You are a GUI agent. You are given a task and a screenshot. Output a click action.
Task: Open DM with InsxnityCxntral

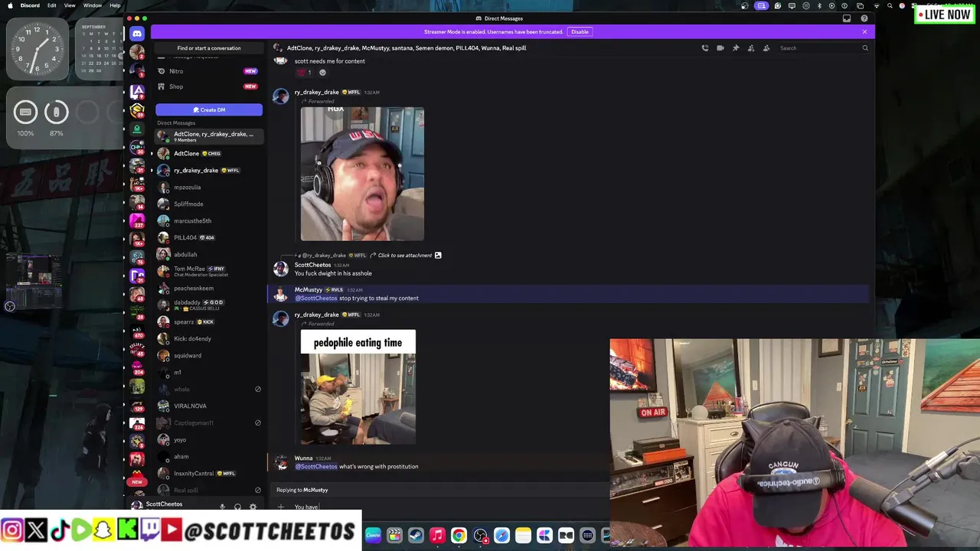point(209,474)
